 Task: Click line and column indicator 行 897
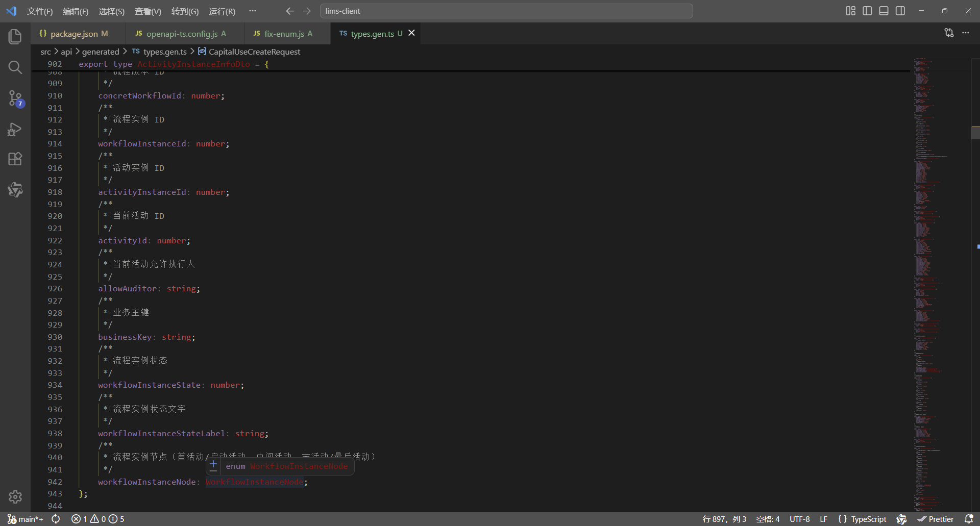click(x=724, y=519)
